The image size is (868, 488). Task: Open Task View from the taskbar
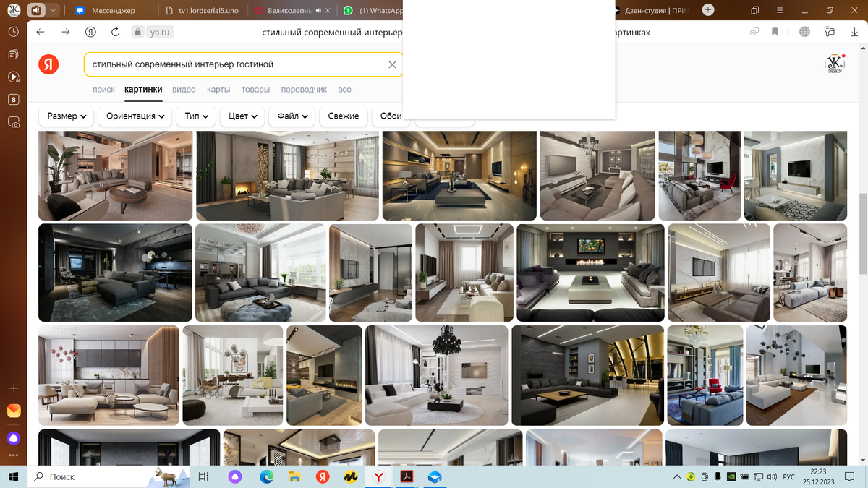203,477
